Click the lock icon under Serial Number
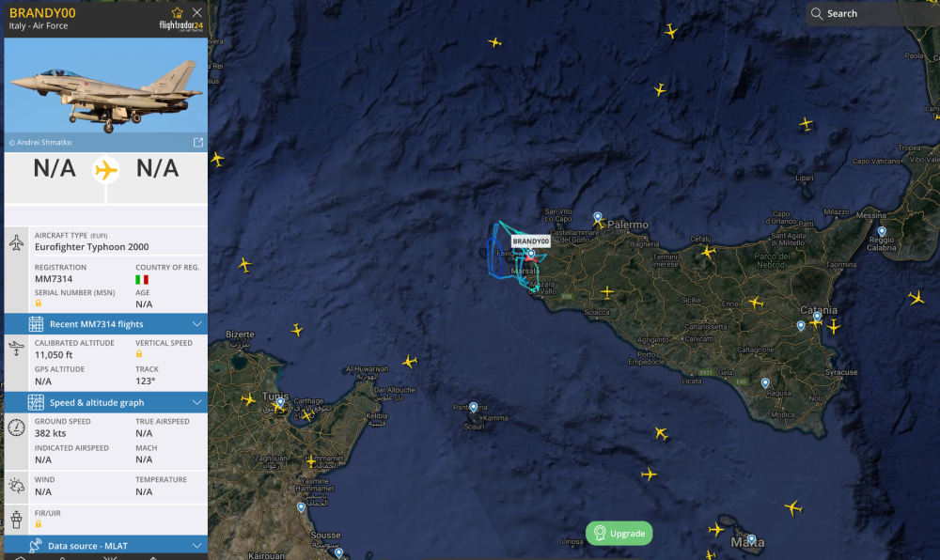Viewport: 940px width, 560px height. (39, 303)
